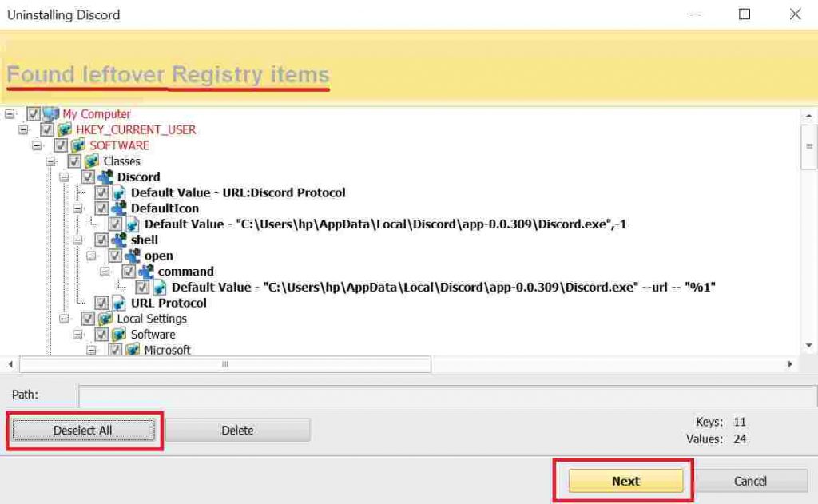Toggle the command checkbox
818x504 pixels.
tap(129, 271)
